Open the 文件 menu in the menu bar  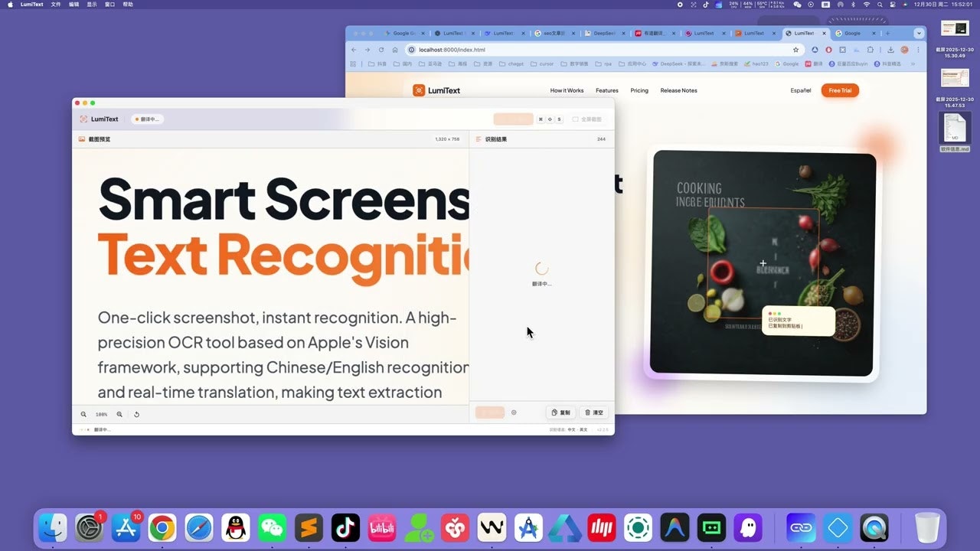coord(56,4)
